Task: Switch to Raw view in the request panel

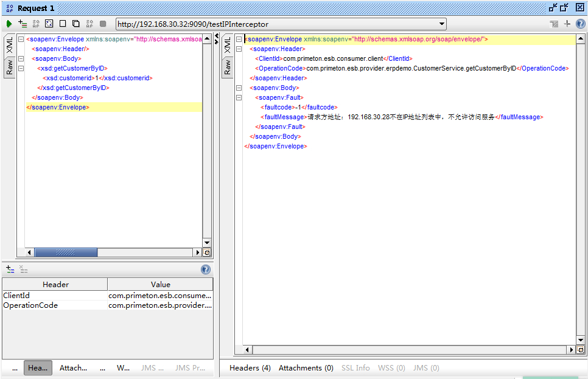Action: [x=10, y=68]
